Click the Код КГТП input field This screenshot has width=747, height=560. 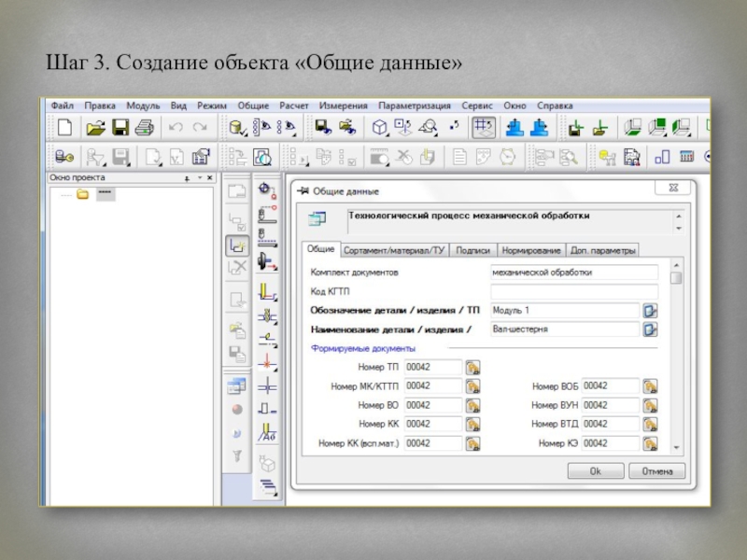[x=573, y=291]
